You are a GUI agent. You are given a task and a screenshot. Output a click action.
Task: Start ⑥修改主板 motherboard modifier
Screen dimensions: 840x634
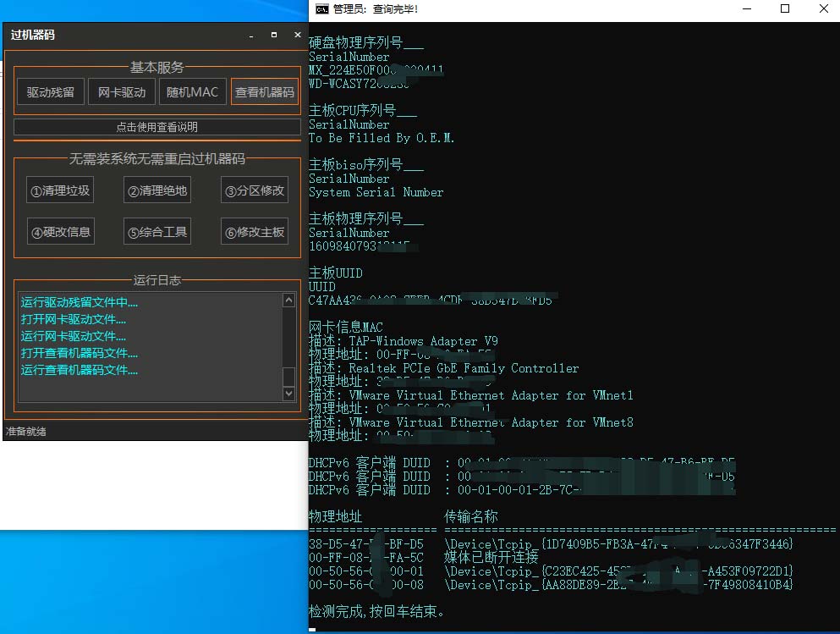[254, 230]
